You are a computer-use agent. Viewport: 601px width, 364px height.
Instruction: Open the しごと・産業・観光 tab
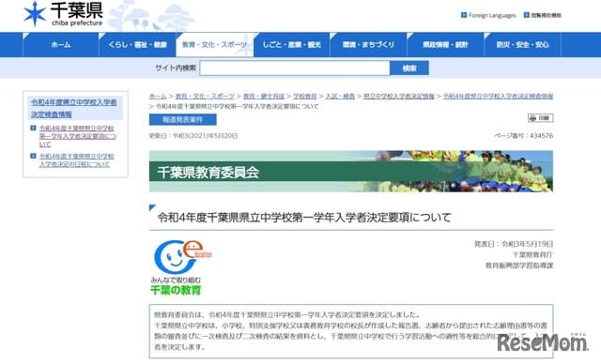click(292, 45)
